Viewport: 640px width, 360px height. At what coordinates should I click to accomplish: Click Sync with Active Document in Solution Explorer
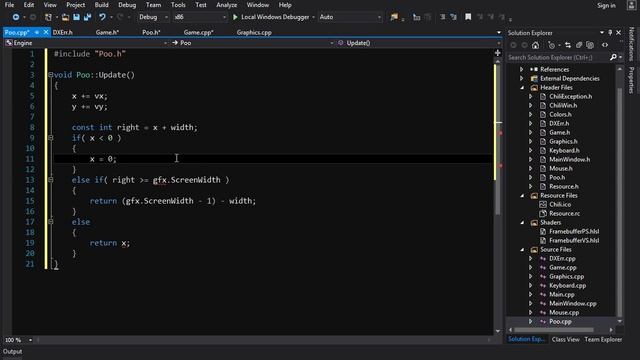point(568,45)
